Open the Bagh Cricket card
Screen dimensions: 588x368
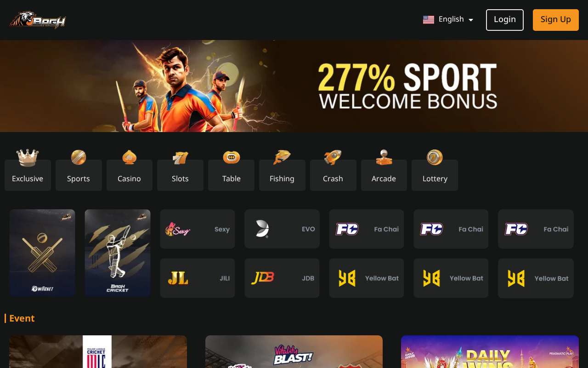coord(118,253)
